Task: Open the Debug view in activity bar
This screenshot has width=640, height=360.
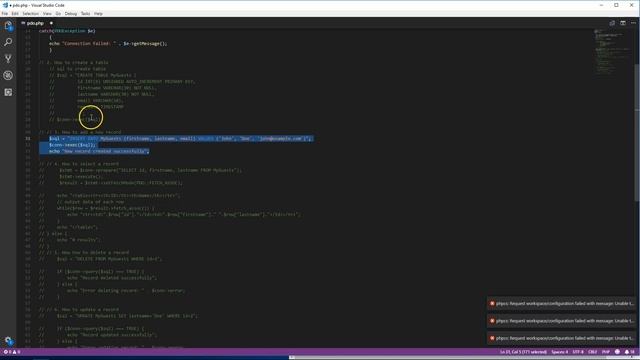Action: pyautogui.click(x=8, y=76)
